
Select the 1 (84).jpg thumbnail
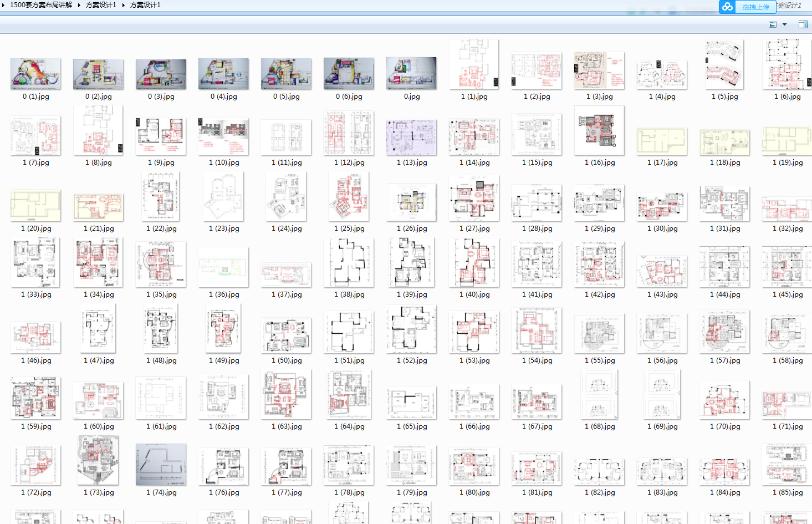724,471
